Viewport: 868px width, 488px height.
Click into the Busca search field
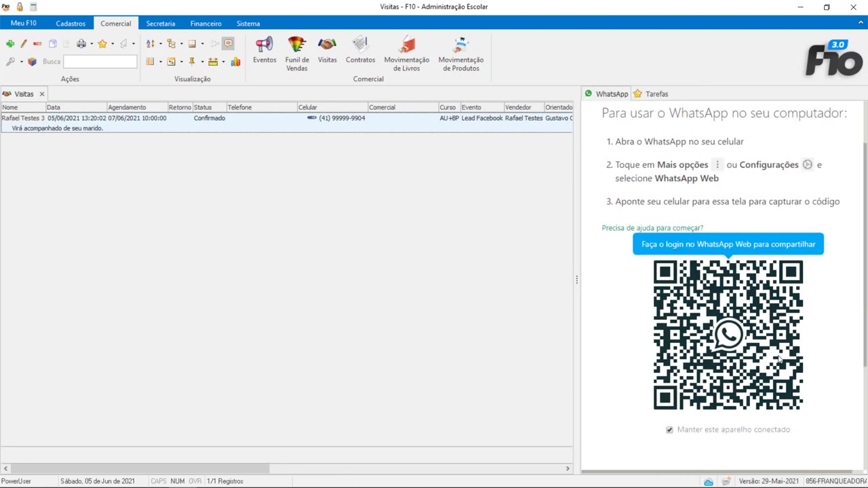coord(100,62)
